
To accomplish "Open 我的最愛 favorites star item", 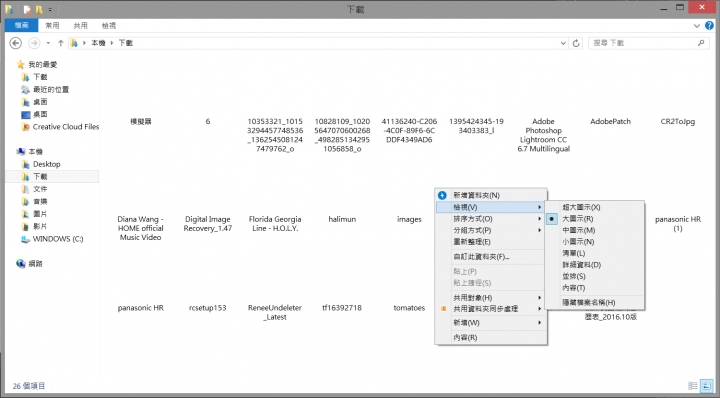I will tap(37, 64).
